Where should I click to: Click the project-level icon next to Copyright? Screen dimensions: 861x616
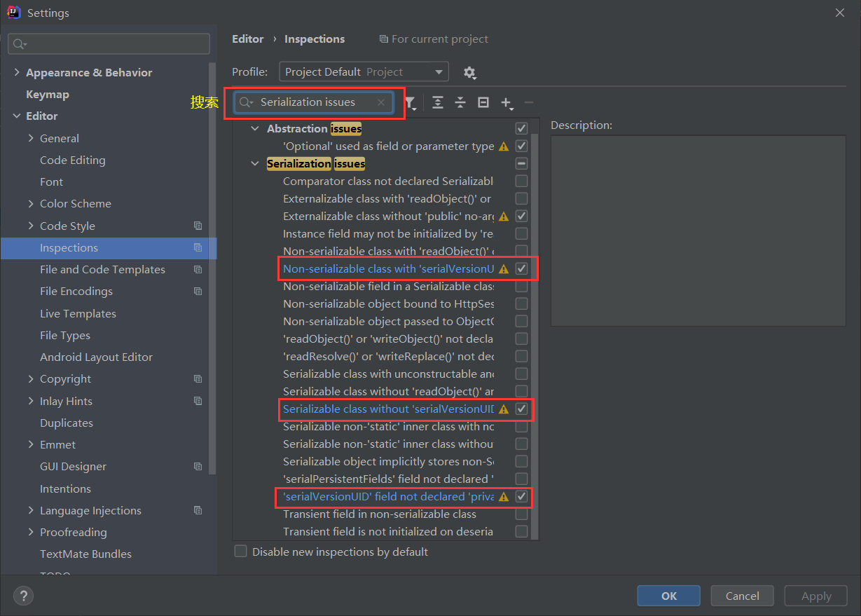tap(198, 378)
